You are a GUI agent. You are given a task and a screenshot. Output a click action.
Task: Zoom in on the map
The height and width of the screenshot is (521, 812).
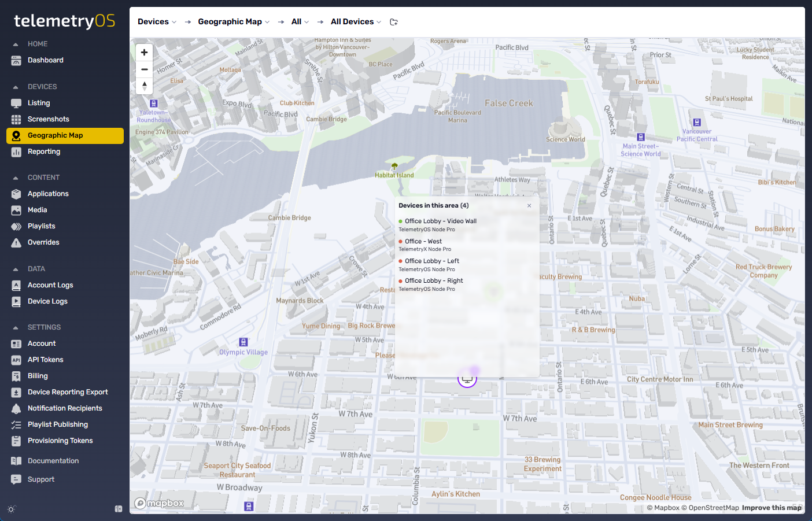[x=145, y=52]
